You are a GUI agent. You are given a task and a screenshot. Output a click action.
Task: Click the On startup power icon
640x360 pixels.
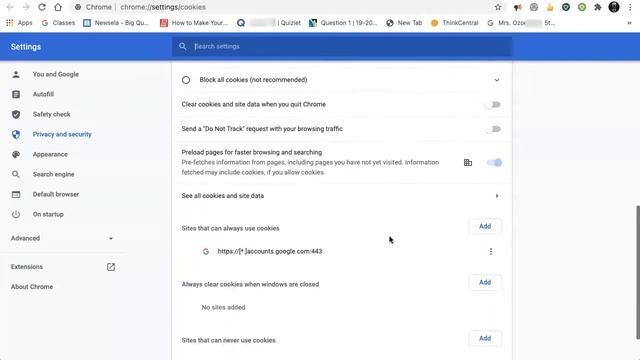(x=16, y=214)
